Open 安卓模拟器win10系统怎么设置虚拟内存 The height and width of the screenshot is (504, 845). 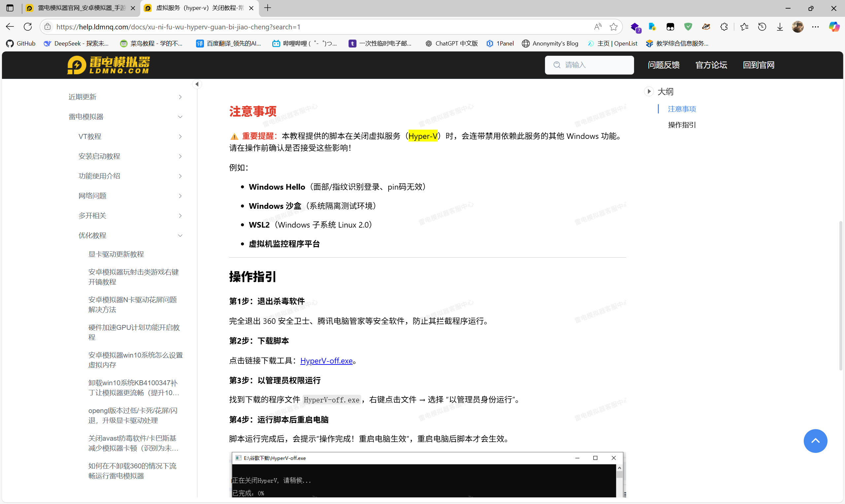(x=135, y=360)
